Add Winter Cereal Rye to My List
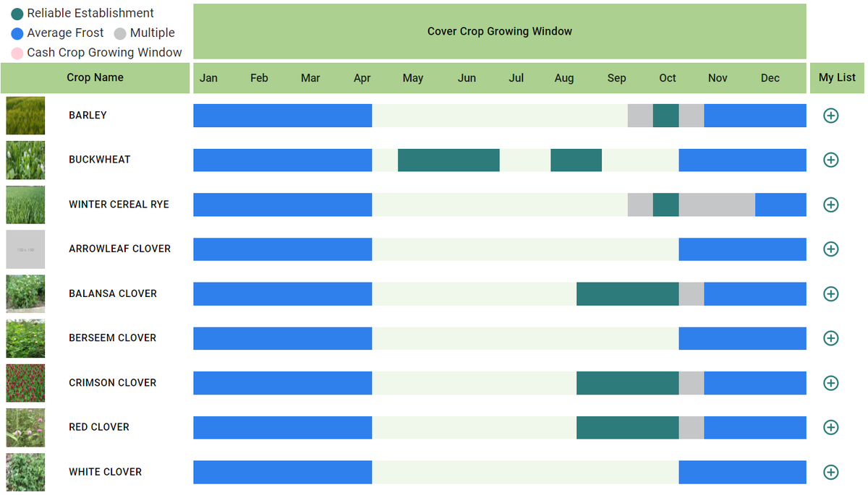Viewport: 868px width, 495px height. coord(830,205)
